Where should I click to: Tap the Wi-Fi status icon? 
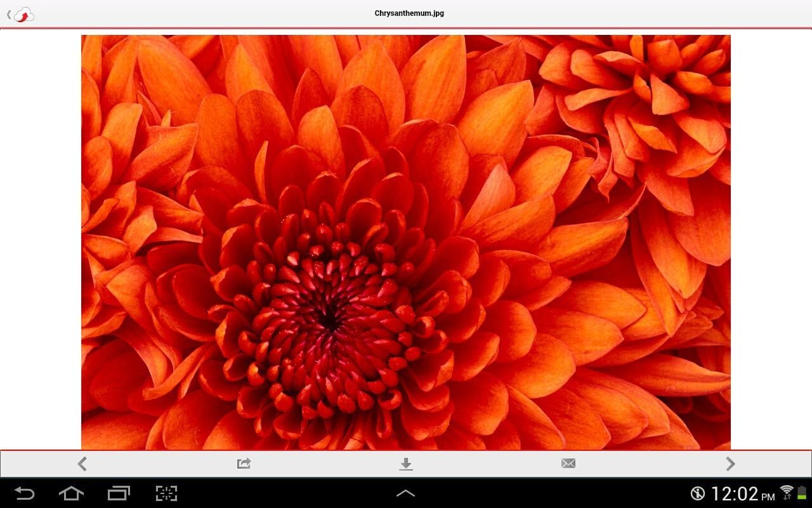(x=787, y=491)
